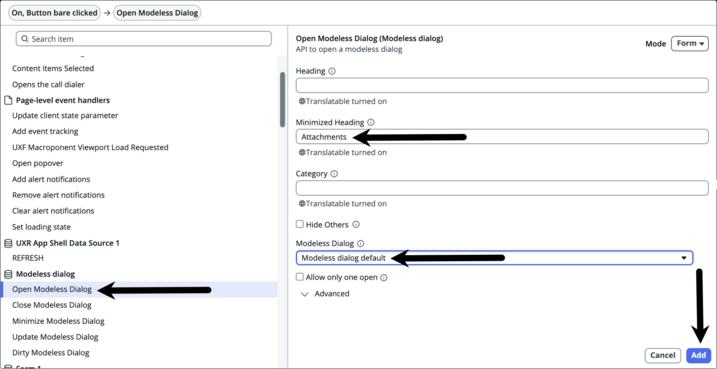Click the UXR App Shell Data Source database icon
717x369 pixels.
(8, 243)
